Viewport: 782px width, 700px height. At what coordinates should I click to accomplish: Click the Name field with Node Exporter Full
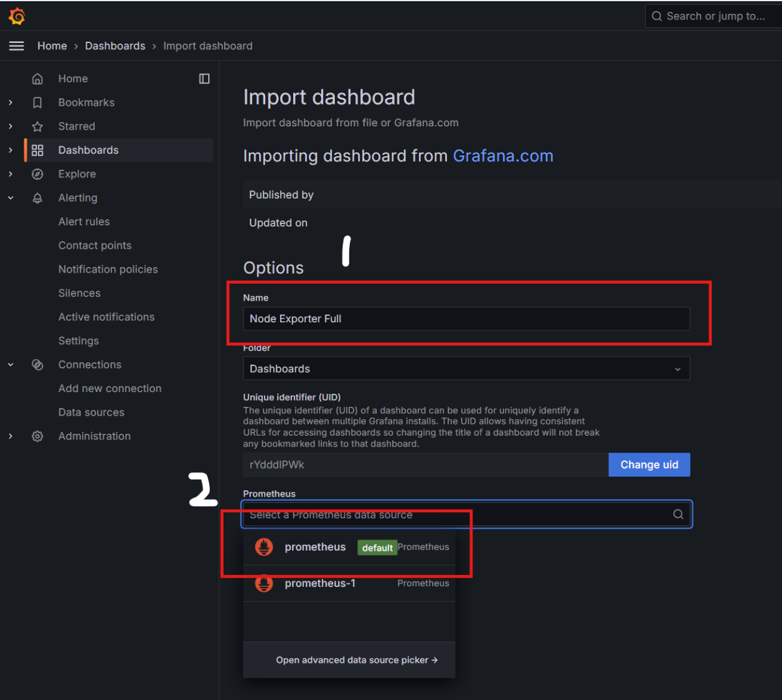[466, 319]
